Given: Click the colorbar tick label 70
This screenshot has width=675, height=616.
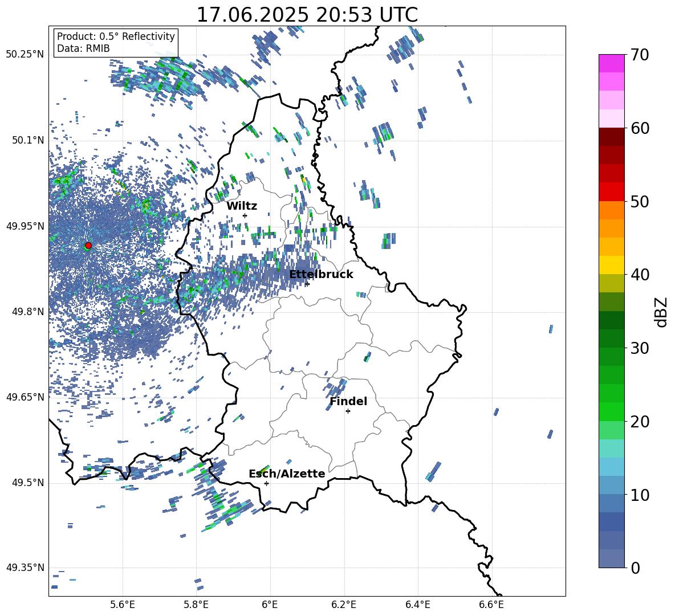Looking at the screenshot, I should [x=640, y=55].
